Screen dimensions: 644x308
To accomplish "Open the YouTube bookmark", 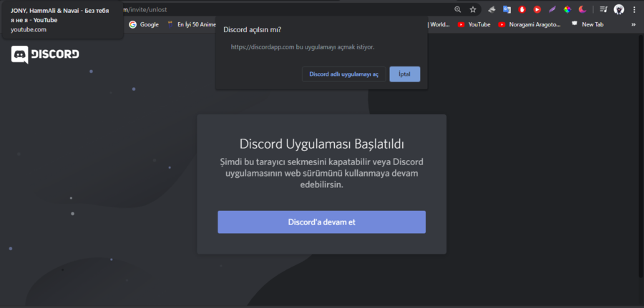I will 474,24.
